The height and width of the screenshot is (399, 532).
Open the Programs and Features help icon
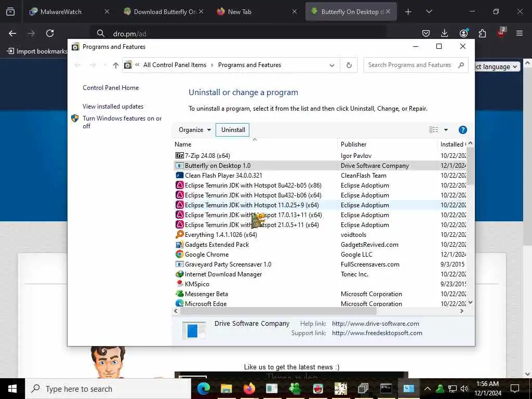pos(462,129)
